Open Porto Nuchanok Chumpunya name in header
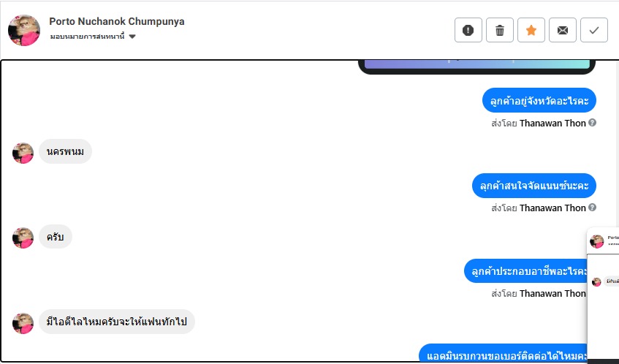The width and height of the screenshot is (619, 364). (117, 21)
